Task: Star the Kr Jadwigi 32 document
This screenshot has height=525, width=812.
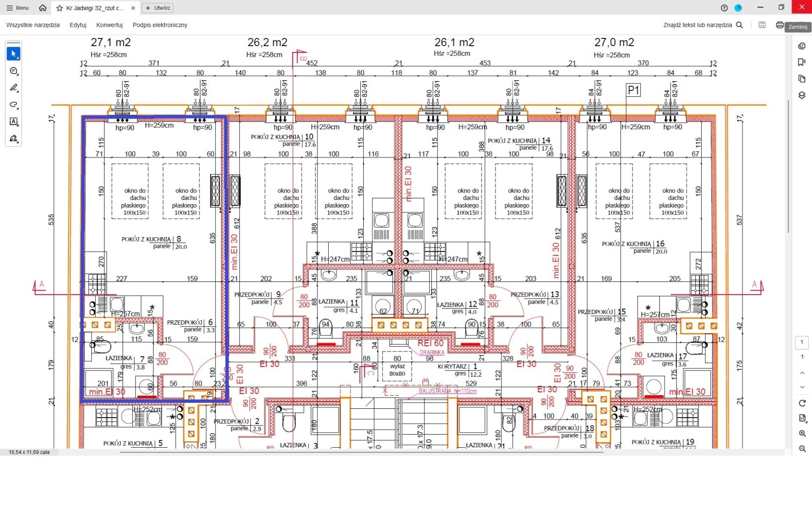Action: coord(60,8)
